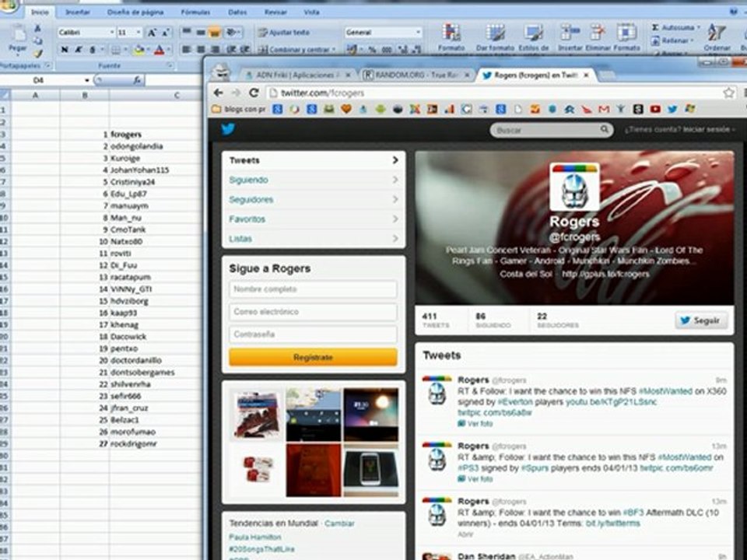Open the Siguiendo list with chevron
Viewport: 747px width, 560px height.
pyautogui.click(x=314, y=180)
